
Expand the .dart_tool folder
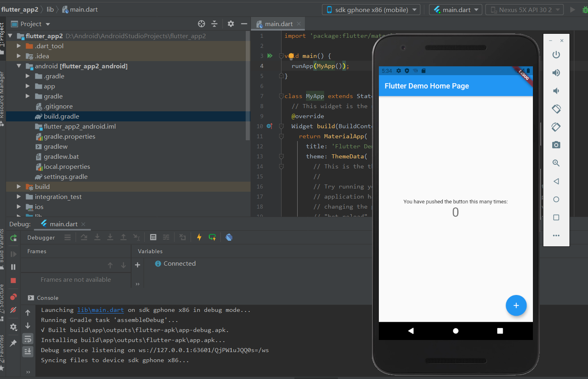click(x=19, y=46)
